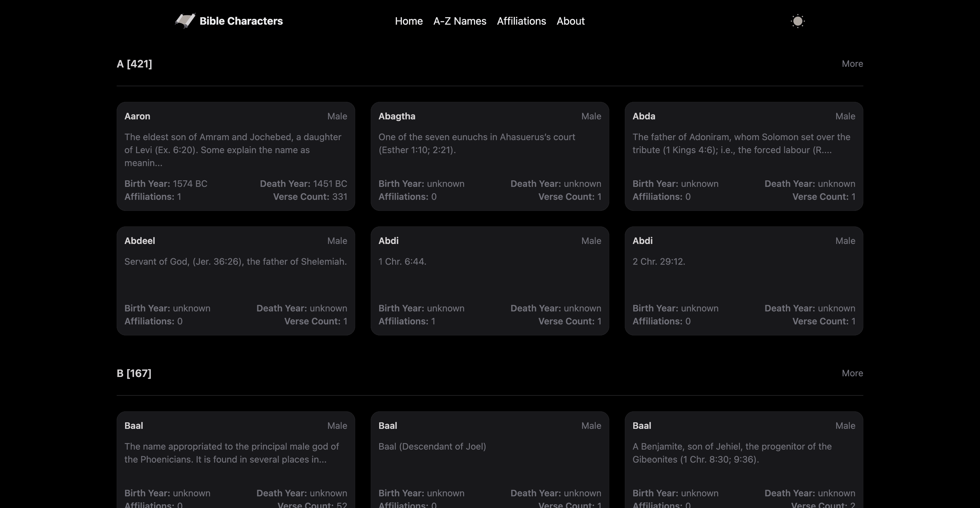Open Baal card about Phoenician god
This screenshot has width=980, height=508.
pyautogui.click(x=236, y=460)
